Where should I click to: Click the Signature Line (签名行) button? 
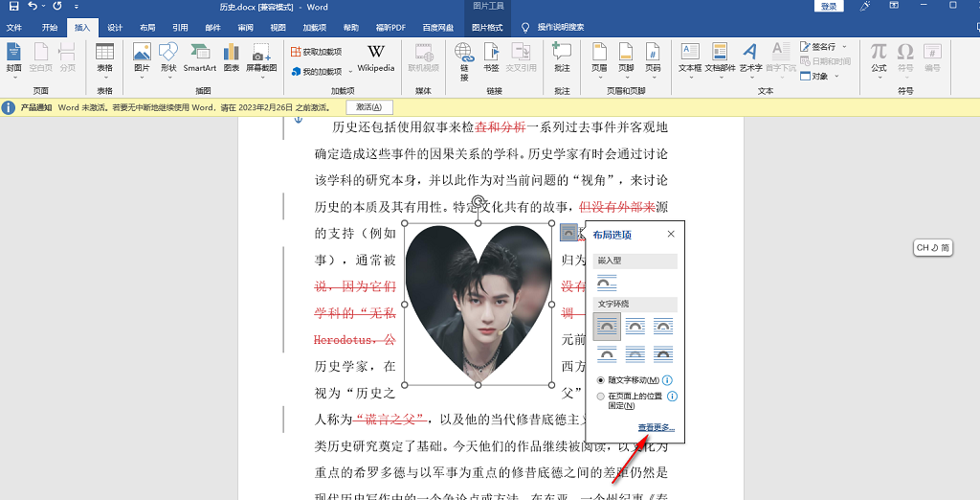pos(817,47)
